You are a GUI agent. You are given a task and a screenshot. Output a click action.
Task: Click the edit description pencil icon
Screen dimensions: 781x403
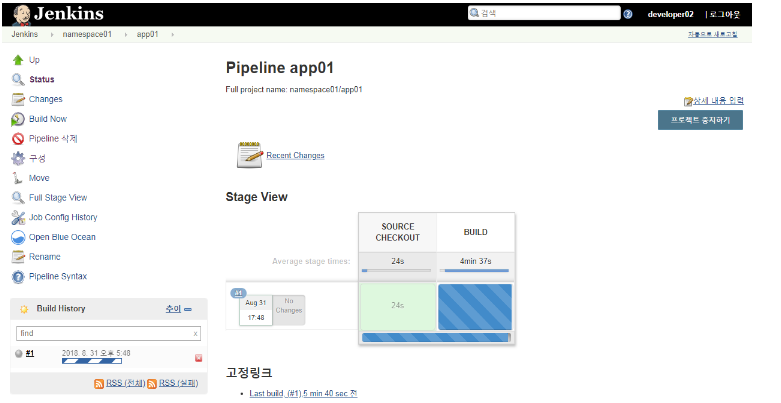click(x=688, y=101)
